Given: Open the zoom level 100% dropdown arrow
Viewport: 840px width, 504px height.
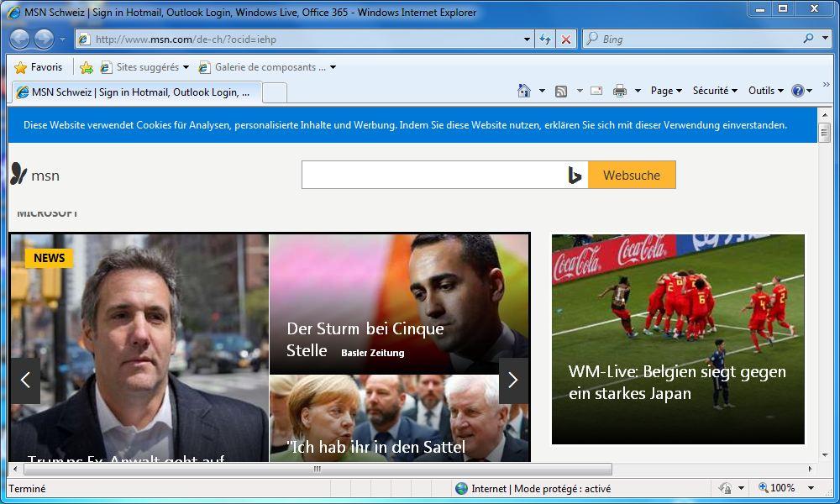Looking at the screenshot, I should click(x=811, y=488).
